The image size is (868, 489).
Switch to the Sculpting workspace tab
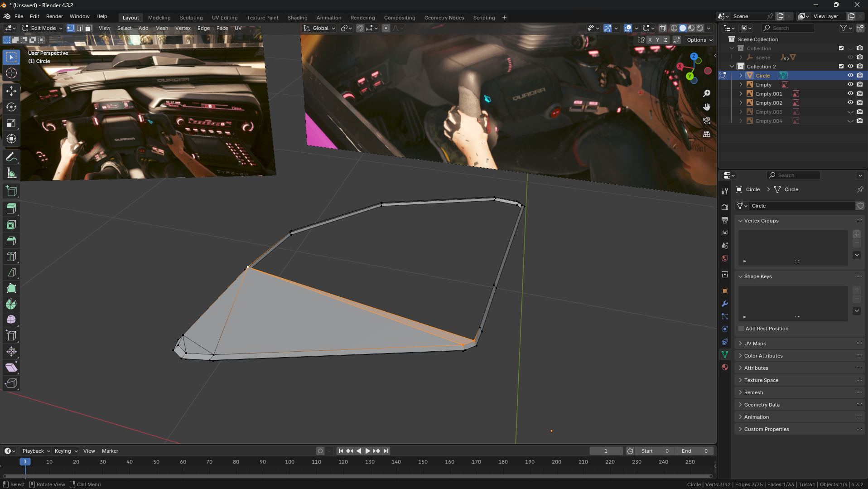pyautogui.click(x=191, y=18)
